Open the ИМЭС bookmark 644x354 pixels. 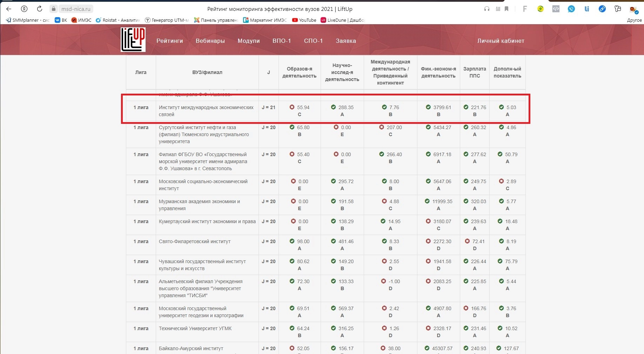[x=81, y=20]
